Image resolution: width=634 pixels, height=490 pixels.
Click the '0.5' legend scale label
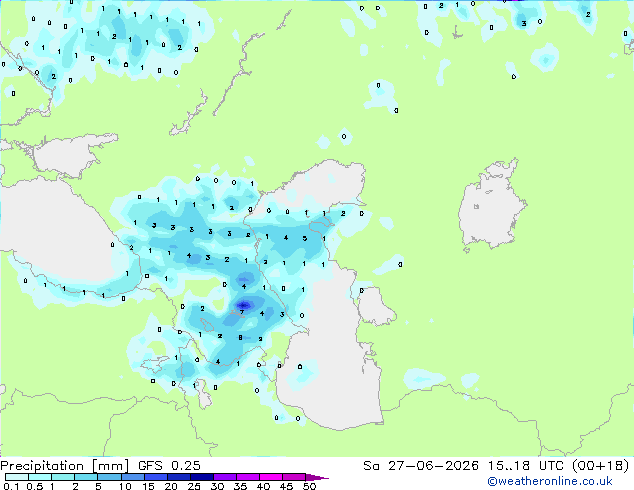[x=35, y=486]
